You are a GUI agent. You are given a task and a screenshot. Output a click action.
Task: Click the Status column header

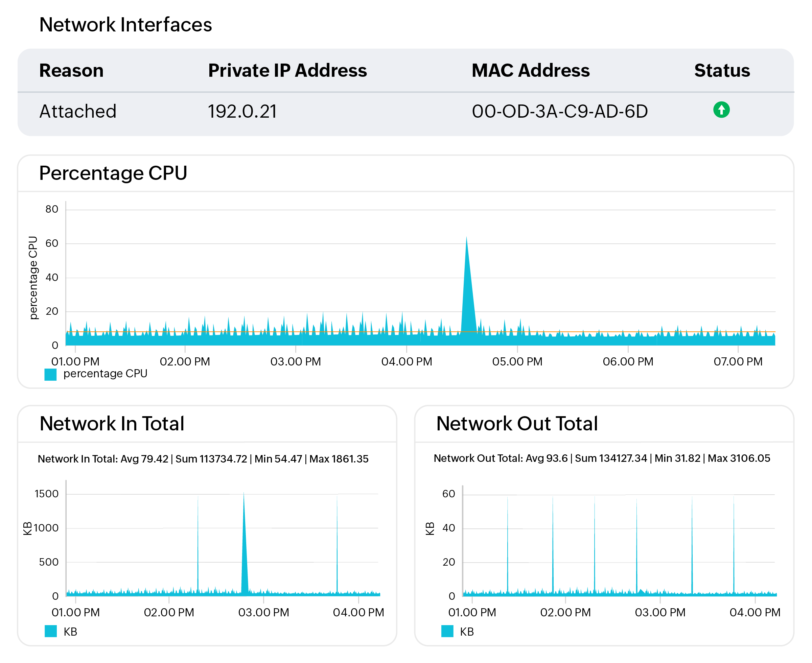click(722, 71)
